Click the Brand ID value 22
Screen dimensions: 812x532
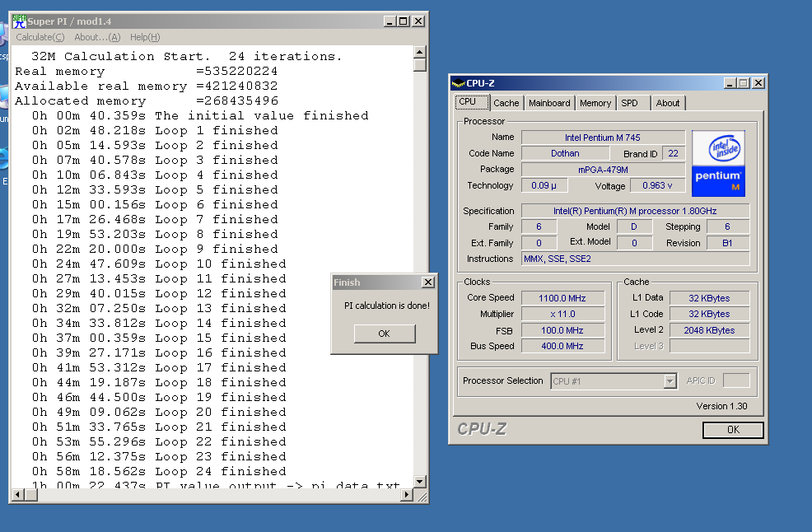click(x=673, y=153)
